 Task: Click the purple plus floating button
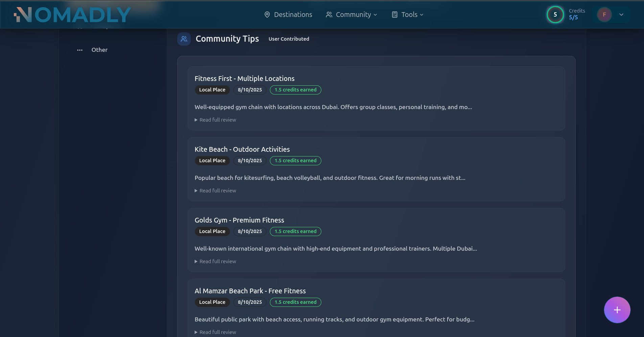(617, 310)
